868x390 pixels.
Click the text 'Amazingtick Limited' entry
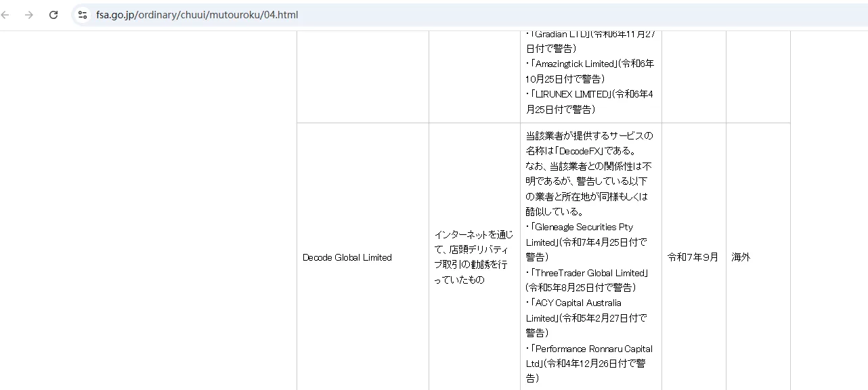574,64
